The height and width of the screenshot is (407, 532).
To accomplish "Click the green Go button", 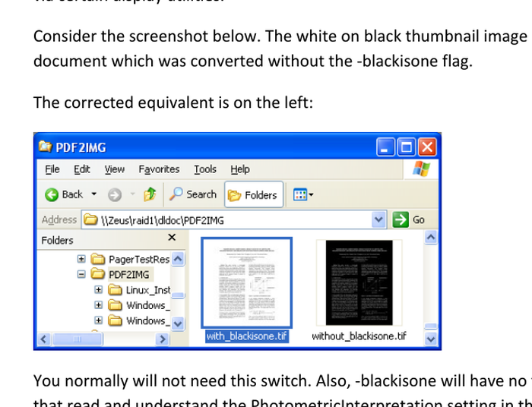I will tap(409, 220).
